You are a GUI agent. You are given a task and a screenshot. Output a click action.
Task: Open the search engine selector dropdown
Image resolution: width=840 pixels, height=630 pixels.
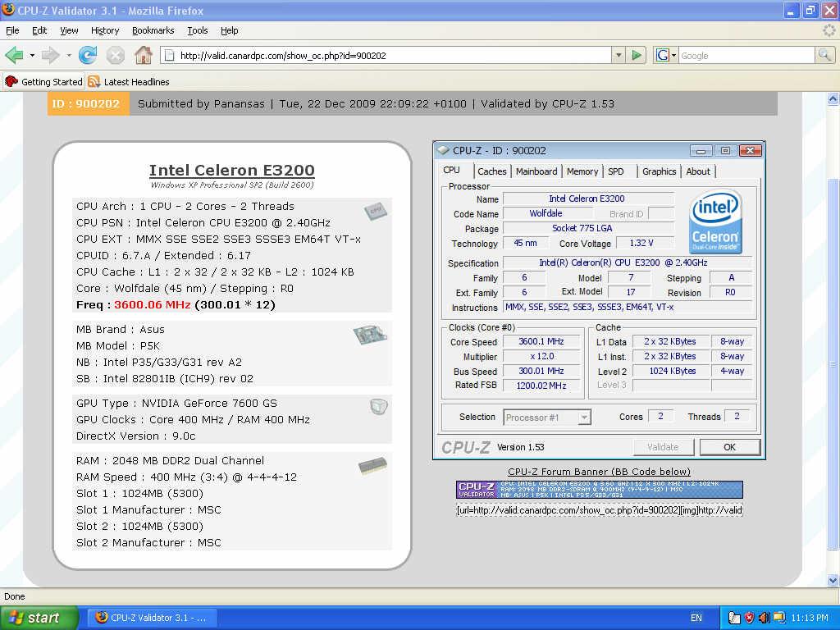[x=674, y=55]
